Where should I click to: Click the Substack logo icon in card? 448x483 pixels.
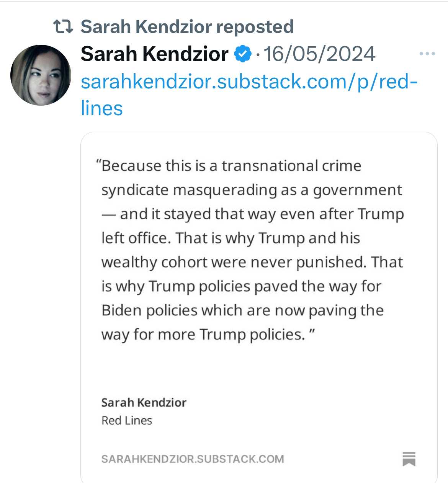point(409,459)
